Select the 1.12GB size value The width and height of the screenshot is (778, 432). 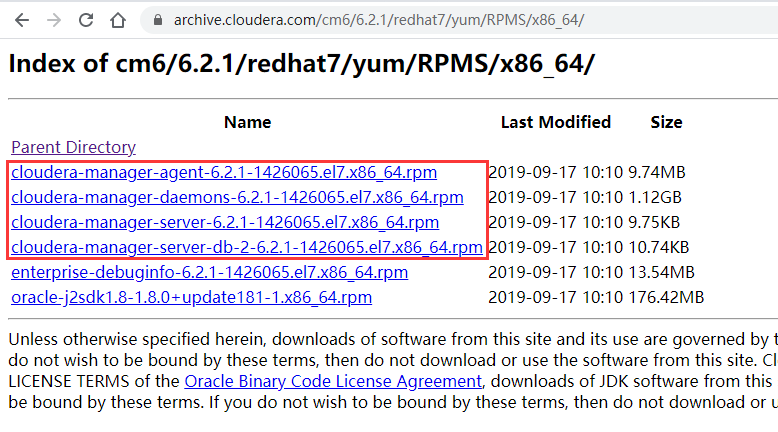(x=654, y=197)
